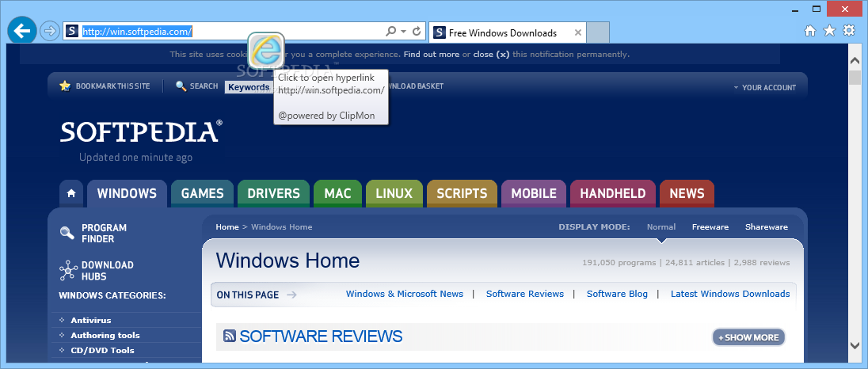Expand the Your Account dropdown
868x369 pixels.
(765, 87)
